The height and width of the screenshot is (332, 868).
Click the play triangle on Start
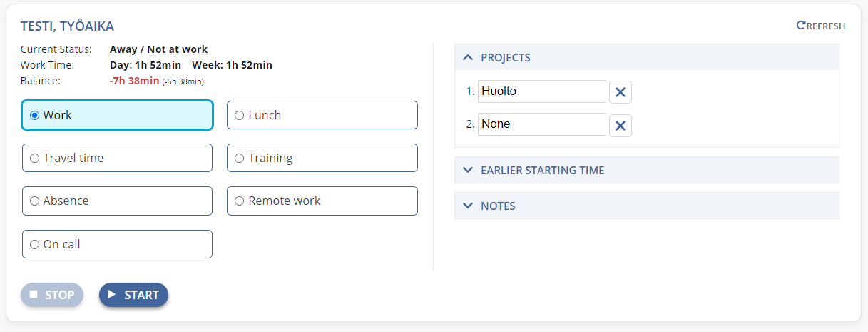coord(111,294)
